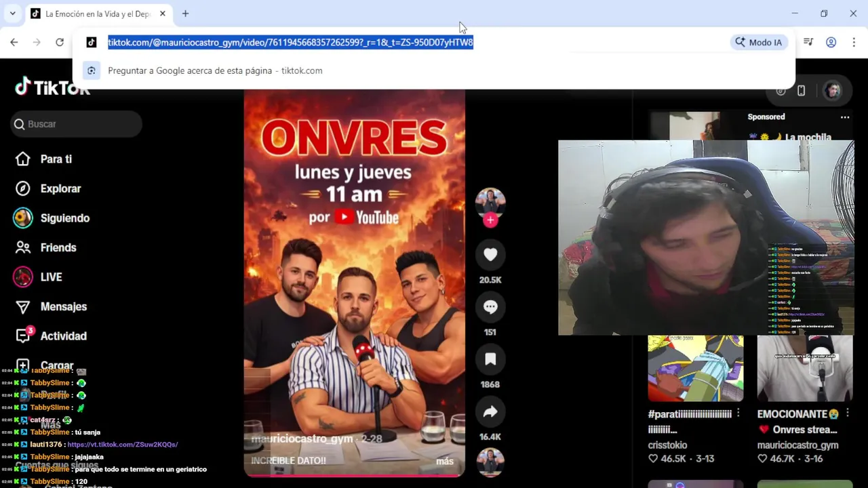Go to Siguiendo feed

(65, 218)
